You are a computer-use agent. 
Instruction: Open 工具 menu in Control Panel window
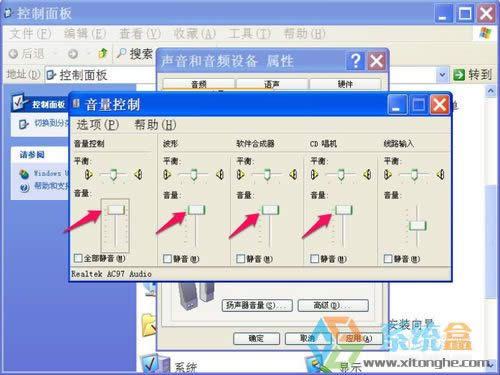tap(249, 34)
